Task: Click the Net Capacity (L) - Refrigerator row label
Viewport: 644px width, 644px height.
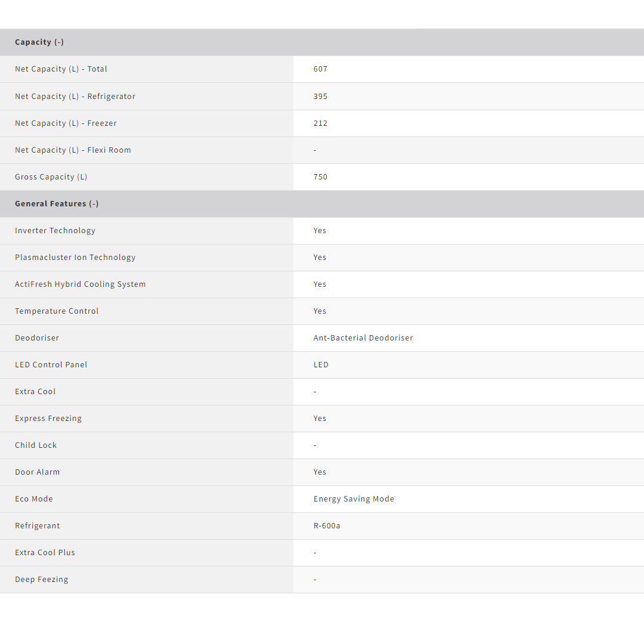Action: click(x=75, y=97)
